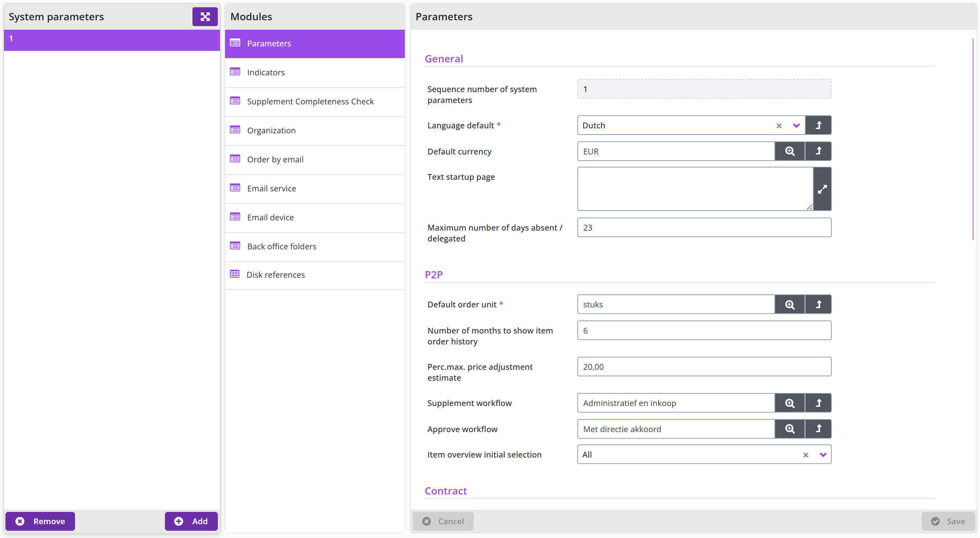
Task: Clear the Item overview initial selection value
Action: click(805, 455)
